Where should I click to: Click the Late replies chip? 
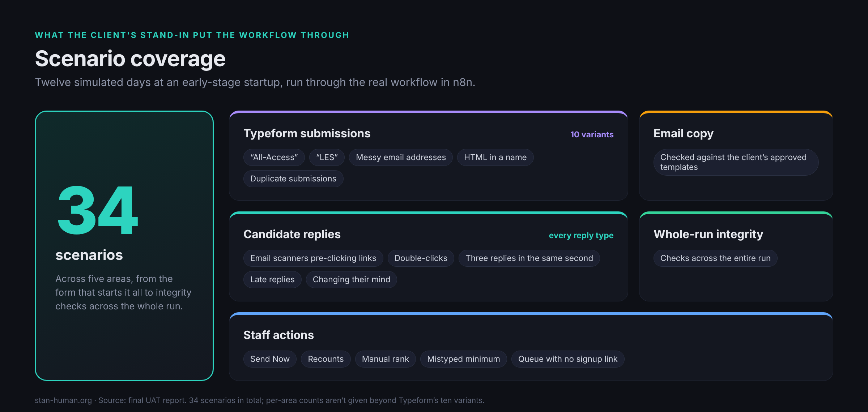(272, 279)
